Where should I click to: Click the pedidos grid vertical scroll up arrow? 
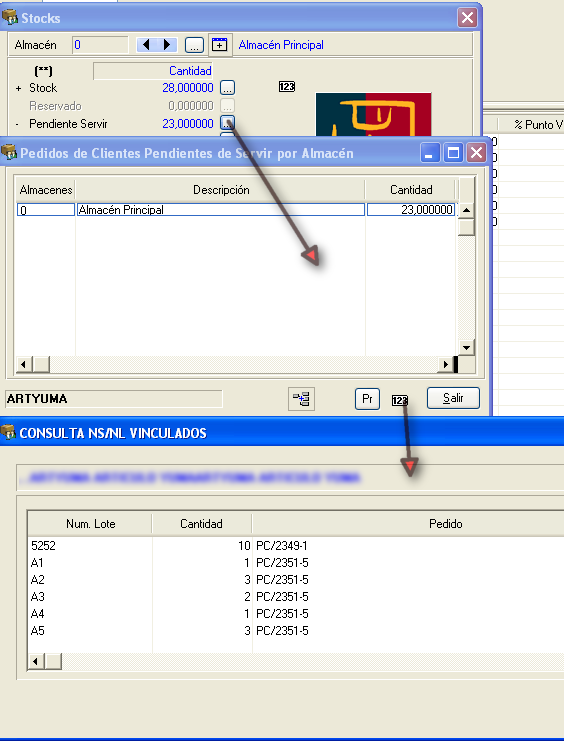(466, 210)
